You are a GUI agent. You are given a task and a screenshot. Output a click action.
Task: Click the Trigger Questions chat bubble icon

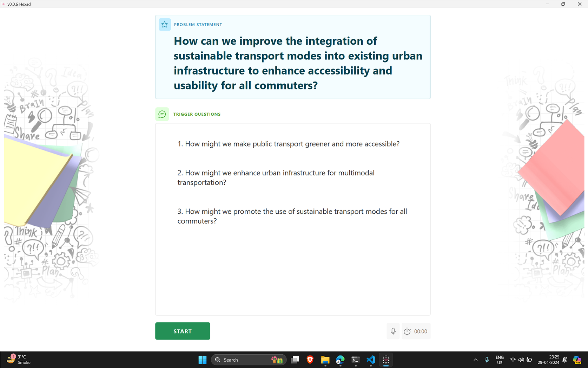coord(162,114)
